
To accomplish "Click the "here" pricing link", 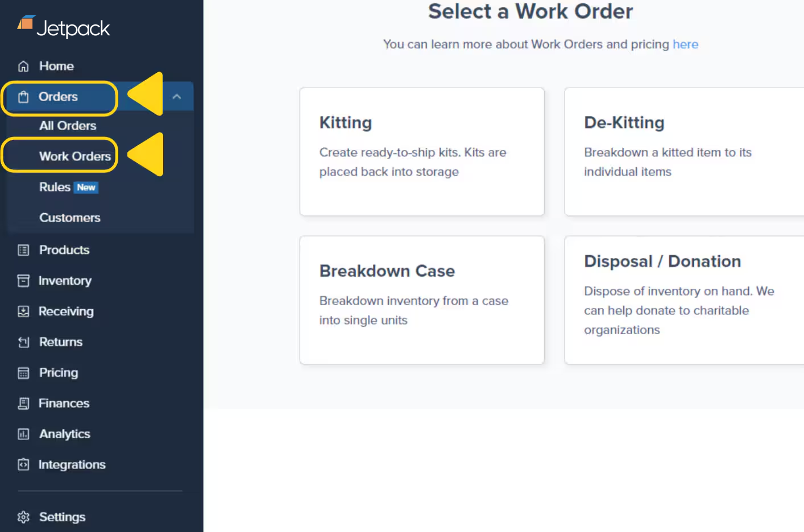I will click(x=685, y=44).
